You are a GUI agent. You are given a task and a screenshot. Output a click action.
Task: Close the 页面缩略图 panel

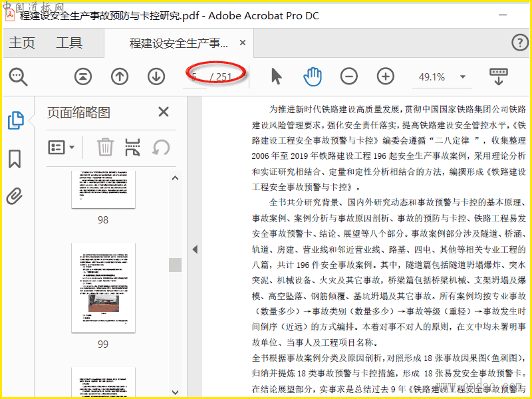pyautogui.click(x=164, y=112)
